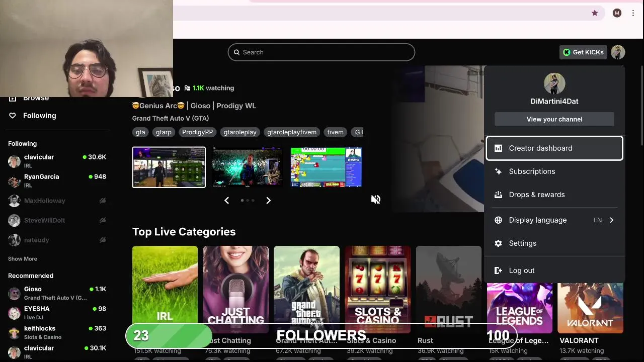Expand Display language submenu chevron
This screenshot has width=644, height=362.
pyautogui.click(x=611, y=220)
